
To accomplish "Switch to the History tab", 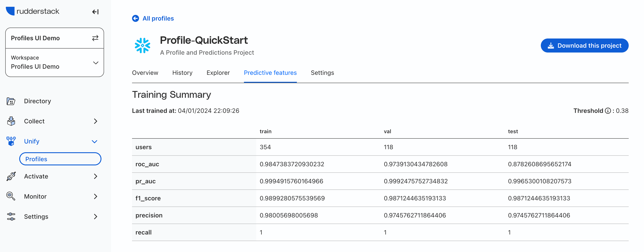I will click(x=182, y=73).
